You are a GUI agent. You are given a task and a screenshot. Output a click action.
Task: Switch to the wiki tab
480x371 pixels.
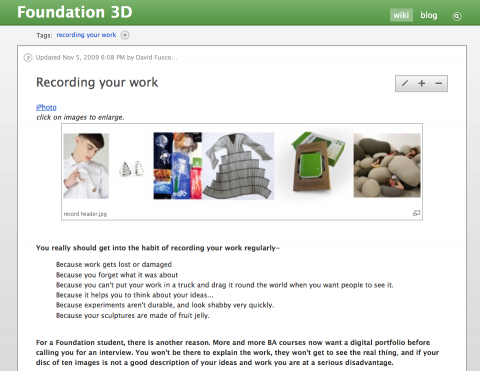tap(401, 15)
